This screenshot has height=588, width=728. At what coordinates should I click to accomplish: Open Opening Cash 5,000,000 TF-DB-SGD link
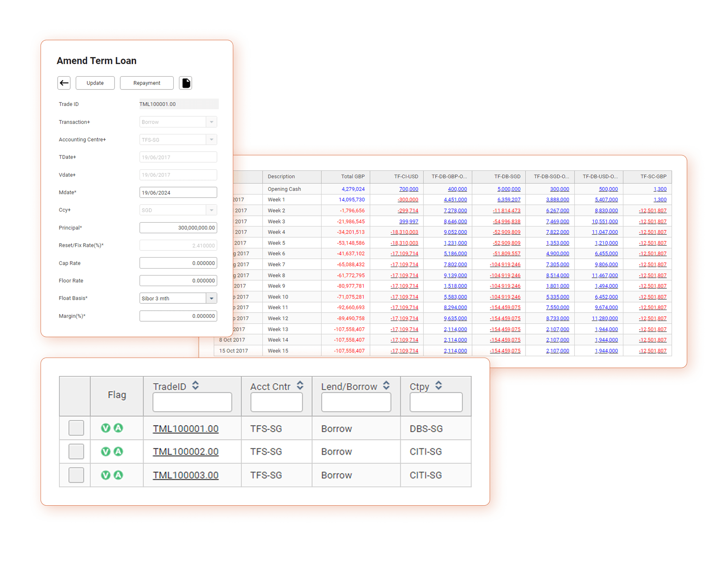(508, 189)
